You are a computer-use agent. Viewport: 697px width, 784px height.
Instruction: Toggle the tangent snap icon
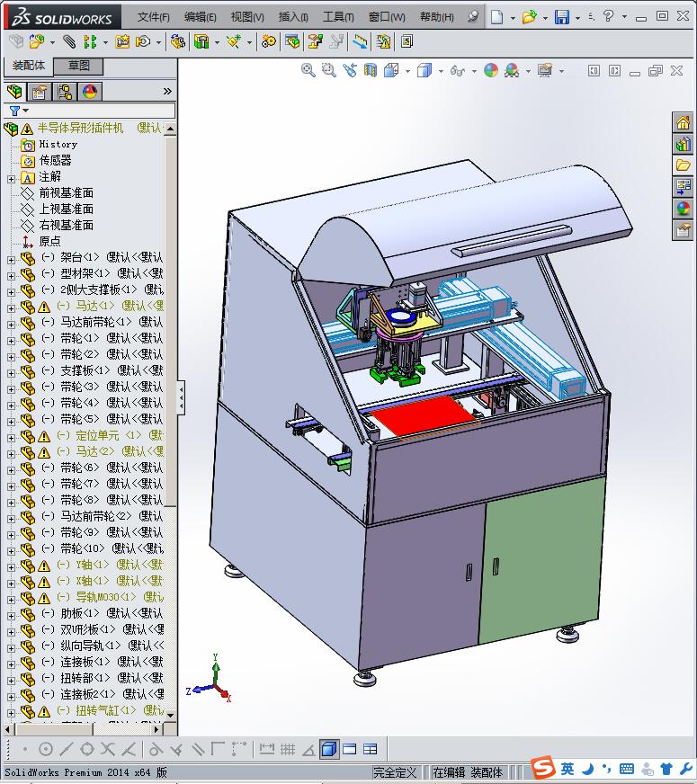156,749
